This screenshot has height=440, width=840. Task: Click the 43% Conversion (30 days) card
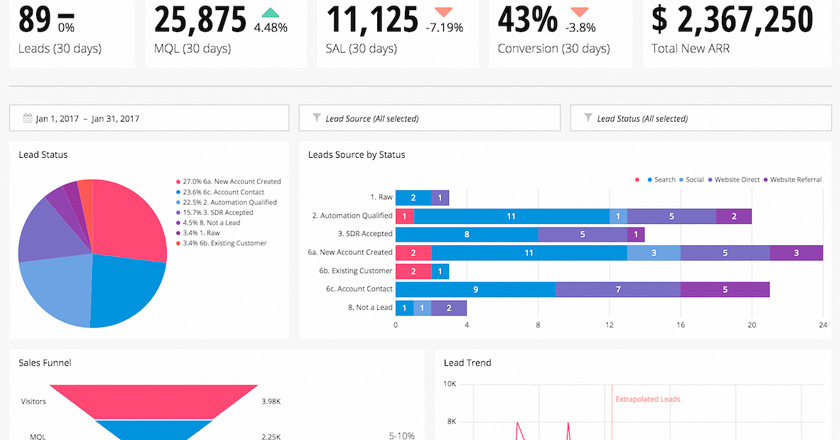(x=560, y=33)
